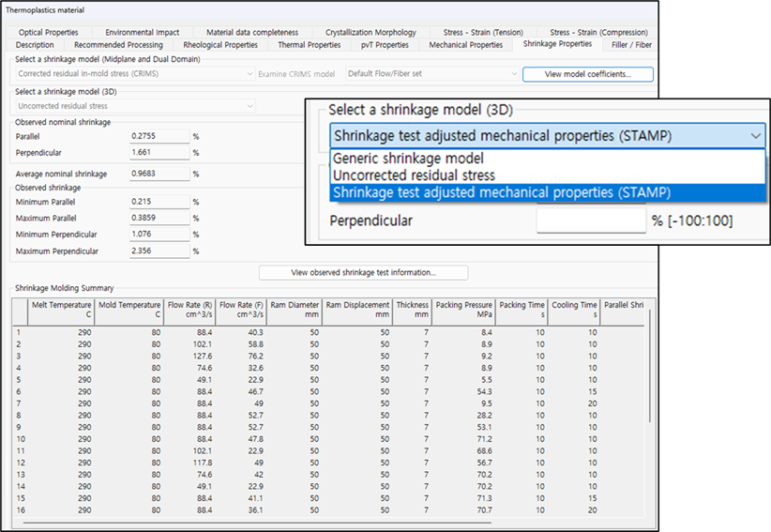Open the Crystallization Morphology tab
The width and height of the screenshot is (771, 532).
coord(370,32)
